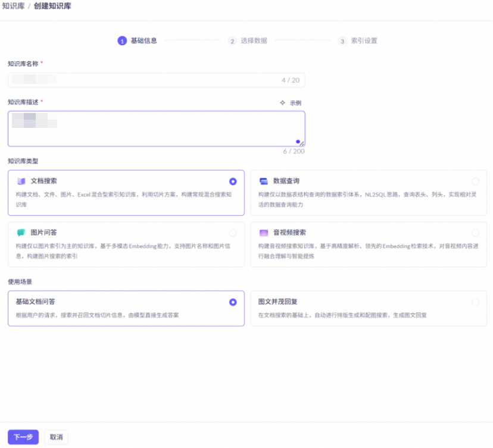Viewport: 493px width, 448px height.
Task: Click the 下一步 button
Action: (x=23, y=437)
